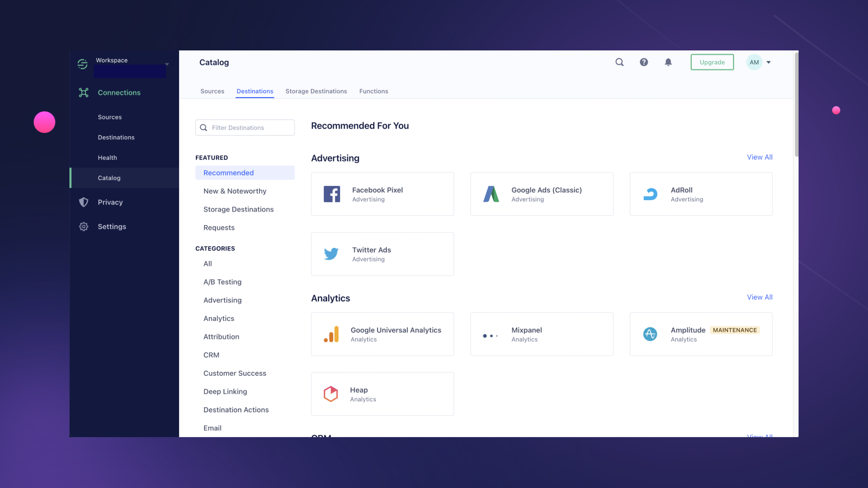Viewport: 868px width, 488px height.
Task: Click the Heap hexagon logo
Action: pyautogui.click(x=331, y=394)
